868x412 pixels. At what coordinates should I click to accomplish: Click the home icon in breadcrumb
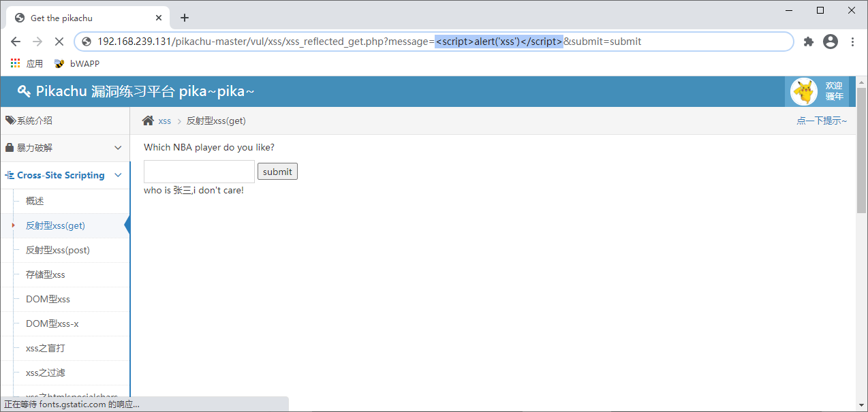148,121
